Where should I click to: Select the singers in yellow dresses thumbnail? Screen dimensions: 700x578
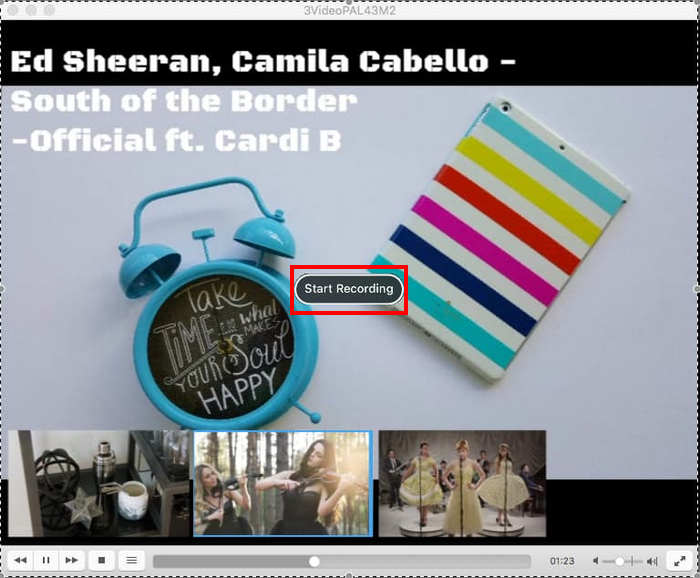pyautogui.click(x=462, y=483)
